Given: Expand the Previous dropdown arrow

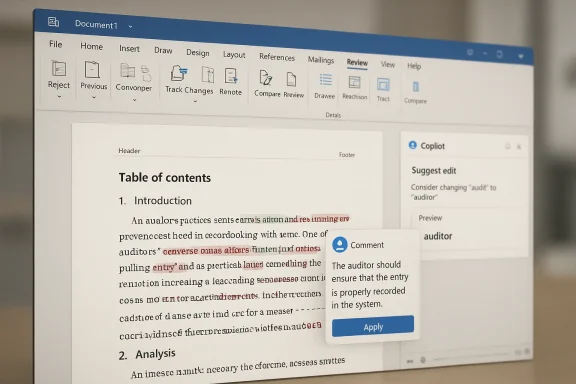Looking at the screenshot, I should pyautogui.click(x=94, y=97).
